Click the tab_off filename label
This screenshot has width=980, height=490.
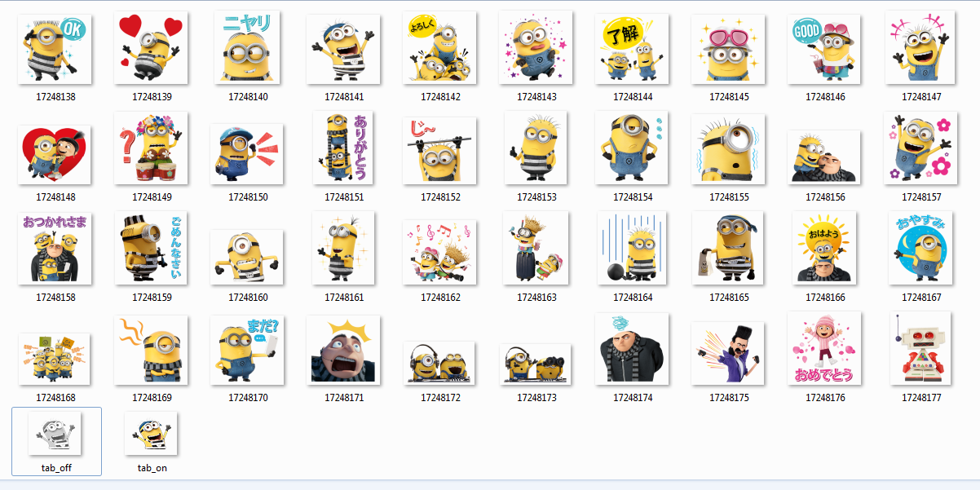(x=56, y=468)
